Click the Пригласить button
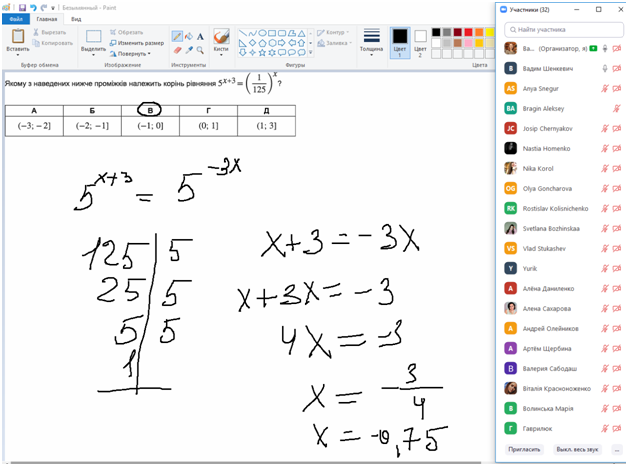Viewport: 628px width, 466px height. [525, 450]
